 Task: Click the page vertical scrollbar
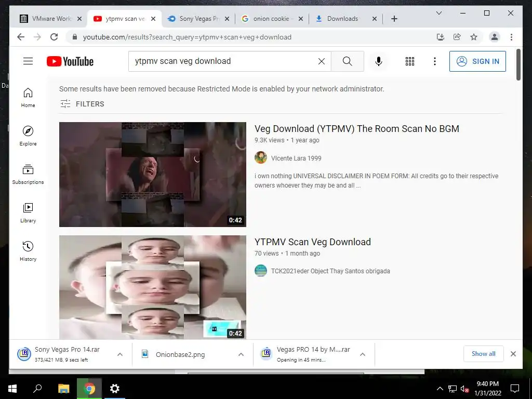518,64
